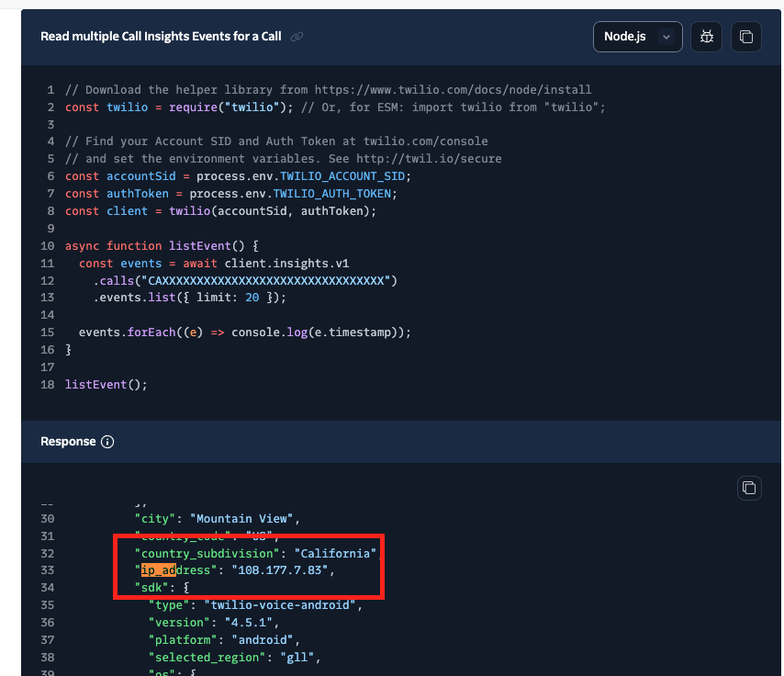Click 'listEvent();' on line 18
Screen dimensions: 784x676
(x=106, y=385)
